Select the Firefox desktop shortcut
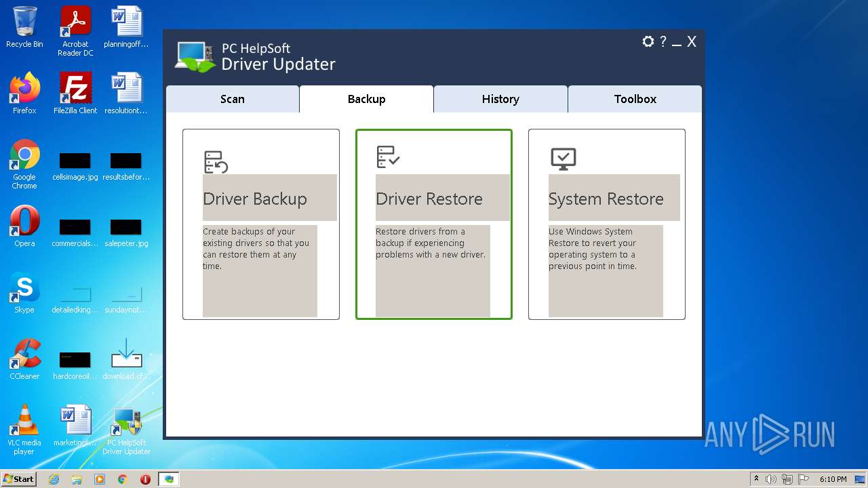Viewport: 868px width, 488px height. pos(24,94)
